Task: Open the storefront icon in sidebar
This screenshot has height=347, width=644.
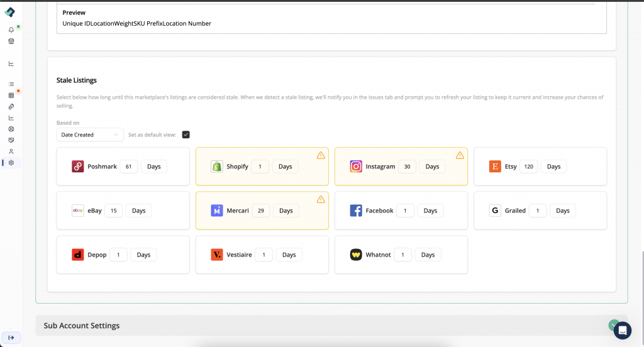Action: coord(11,41)
